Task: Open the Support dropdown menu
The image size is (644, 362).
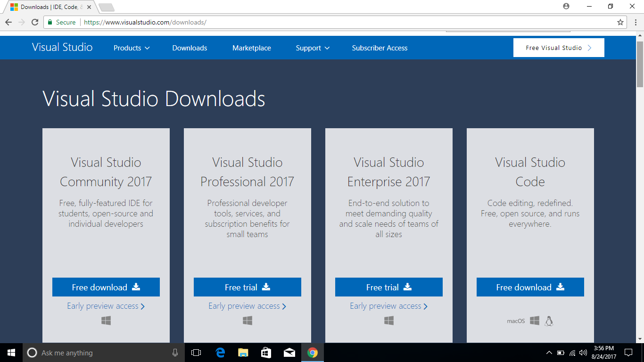Action: tap(312, 48)
